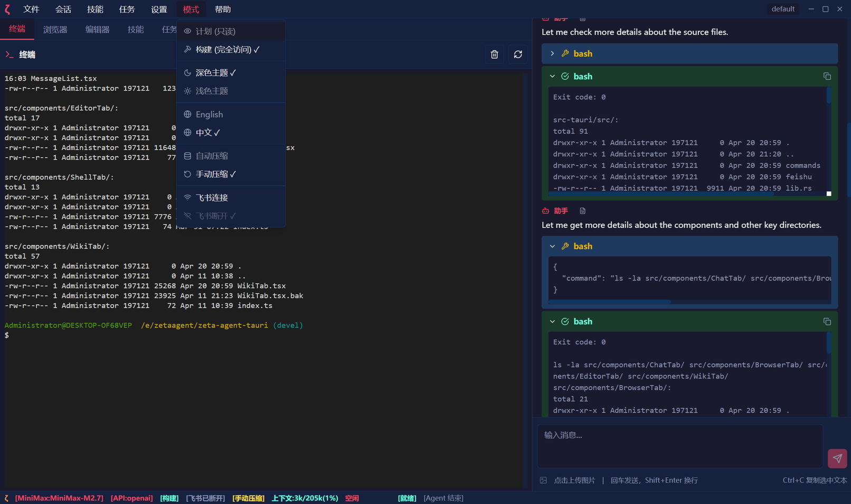
Task: Copy the first bash output result
Action: tap(827, 77)
